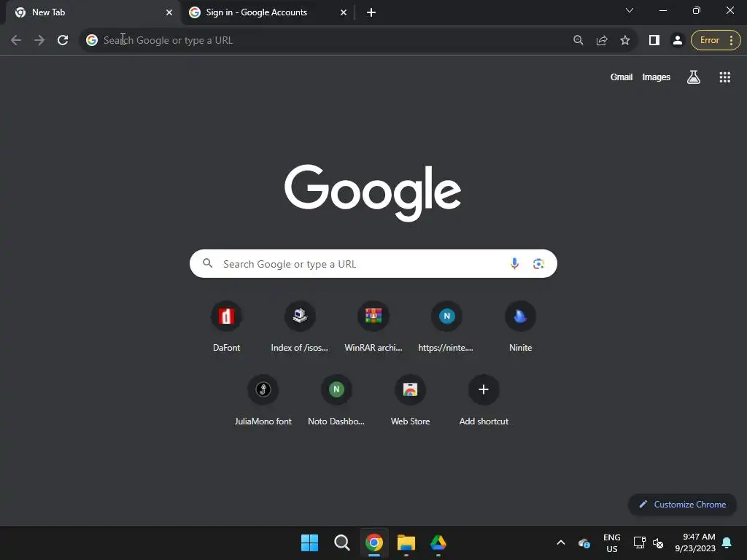Click the center Google search box
This screenshot has height=560, width=747.
pyautogui.click(x=373, y=263)
